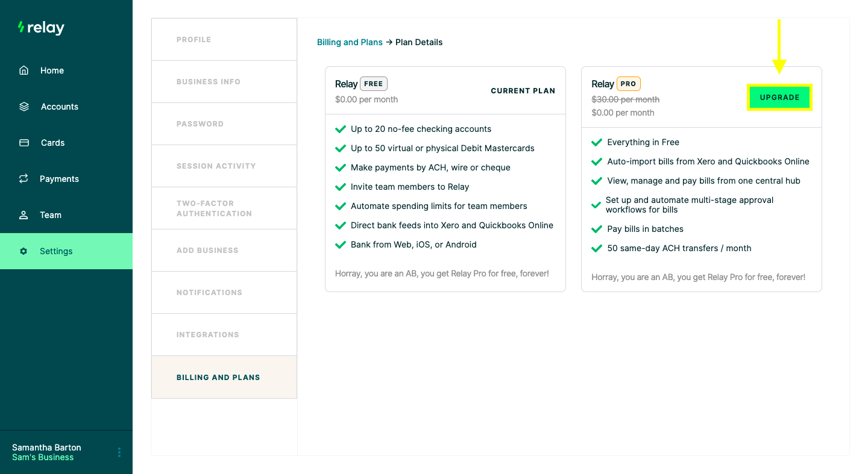This screenshot has height=474, width=868.
Task: Click 'Up to 20 no-fee checking accounts'
Action: (421, 129)
